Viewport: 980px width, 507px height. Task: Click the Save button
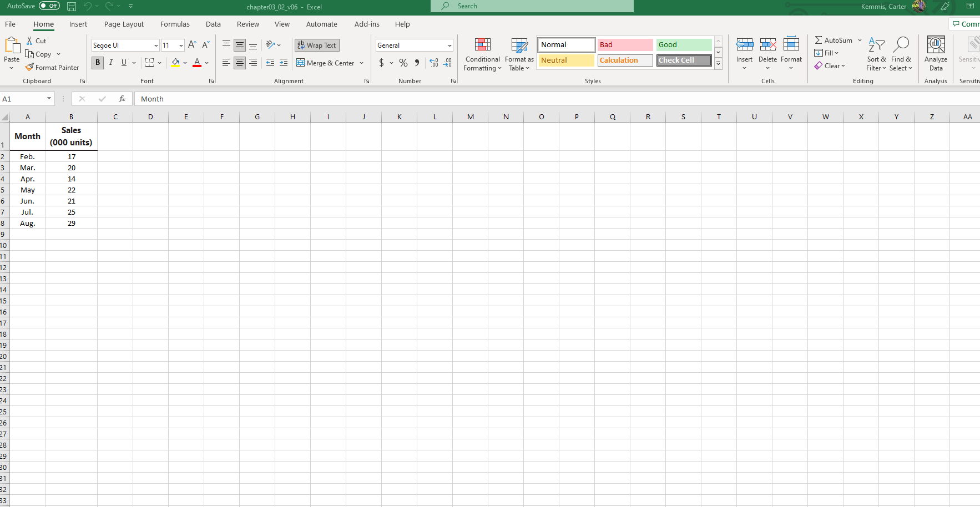point(71,6)
